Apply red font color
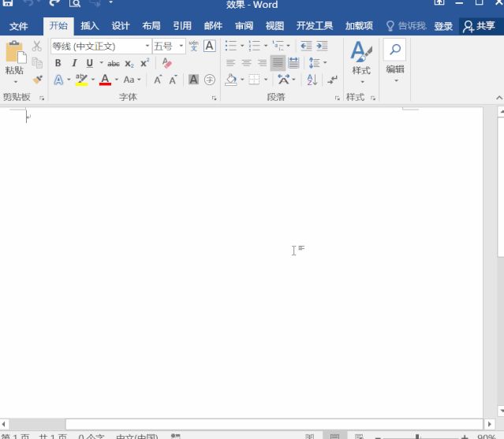The height and width of the screenshot is (439, 504). pyautogui.click(x=105, y=80)
